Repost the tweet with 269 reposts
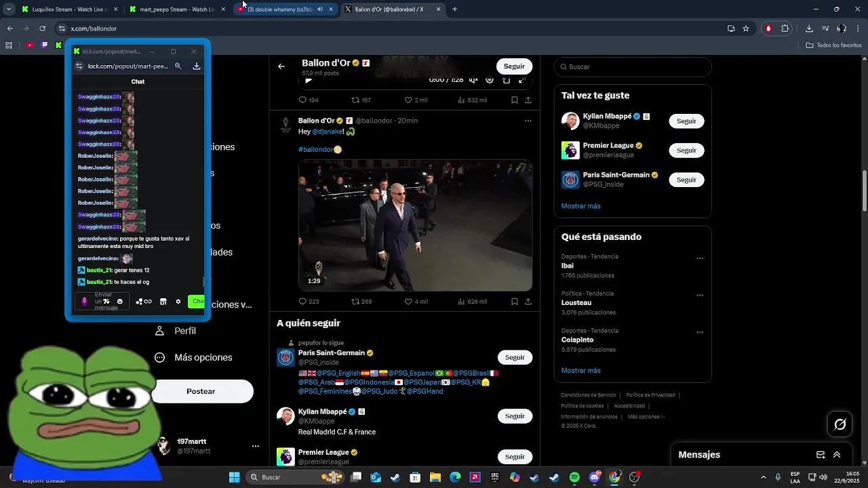The image size is (868, 488). pos(361,302)
